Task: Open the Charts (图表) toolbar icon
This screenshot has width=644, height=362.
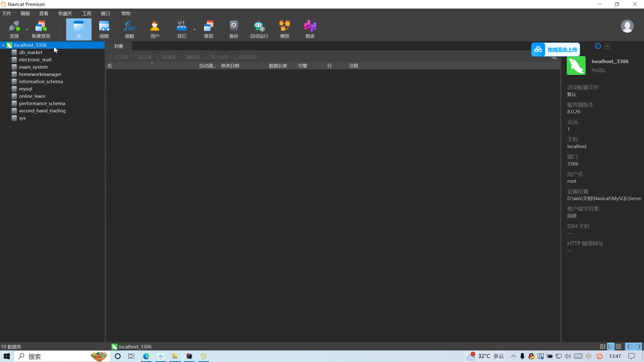Action: tap(310, 29)
